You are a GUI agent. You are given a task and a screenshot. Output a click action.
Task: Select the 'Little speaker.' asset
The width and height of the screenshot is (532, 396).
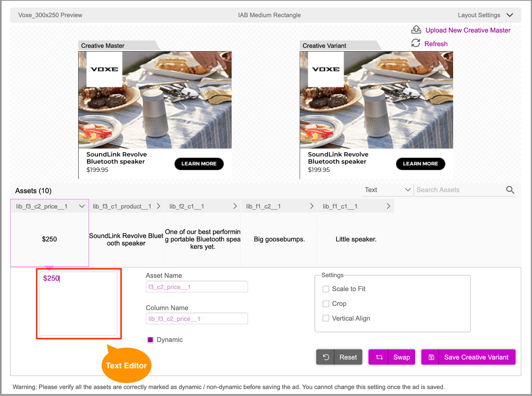coord(356,239)
